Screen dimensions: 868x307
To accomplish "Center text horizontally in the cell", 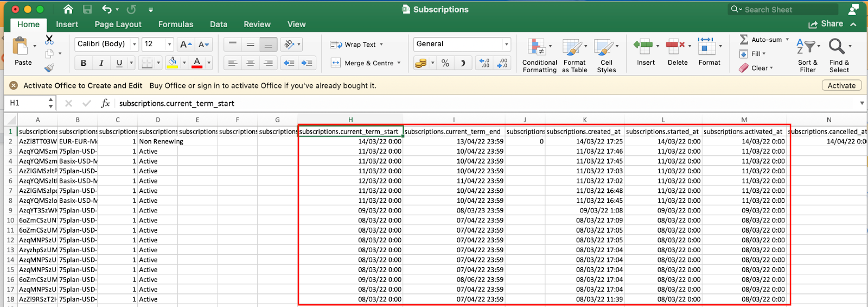I will coord(251,63).
